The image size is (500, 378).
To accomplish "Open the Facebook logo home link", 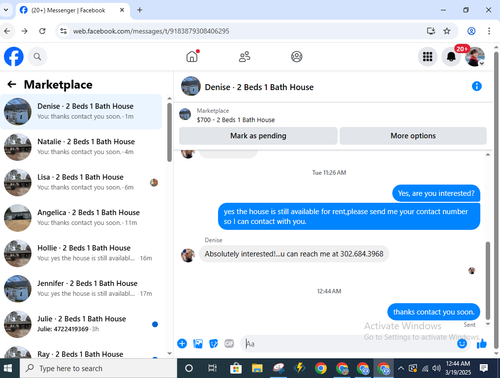I will coord(14,57).
